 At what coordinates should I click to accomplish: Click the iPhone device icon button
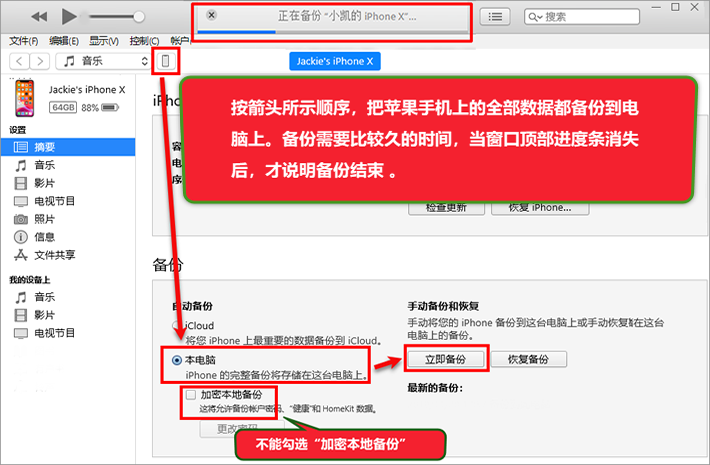coord(166,61)
